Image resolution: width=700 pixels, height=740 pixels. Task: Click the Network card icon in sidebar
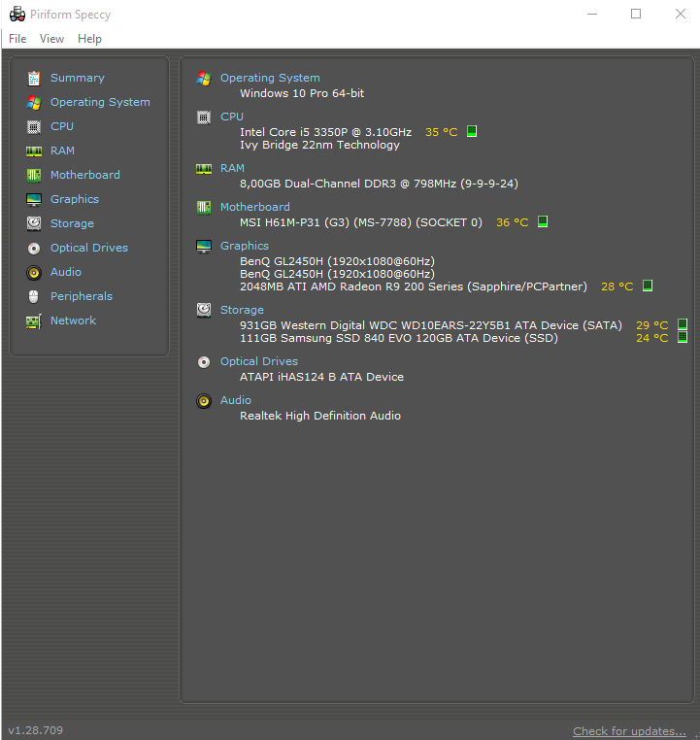(33, 320)
